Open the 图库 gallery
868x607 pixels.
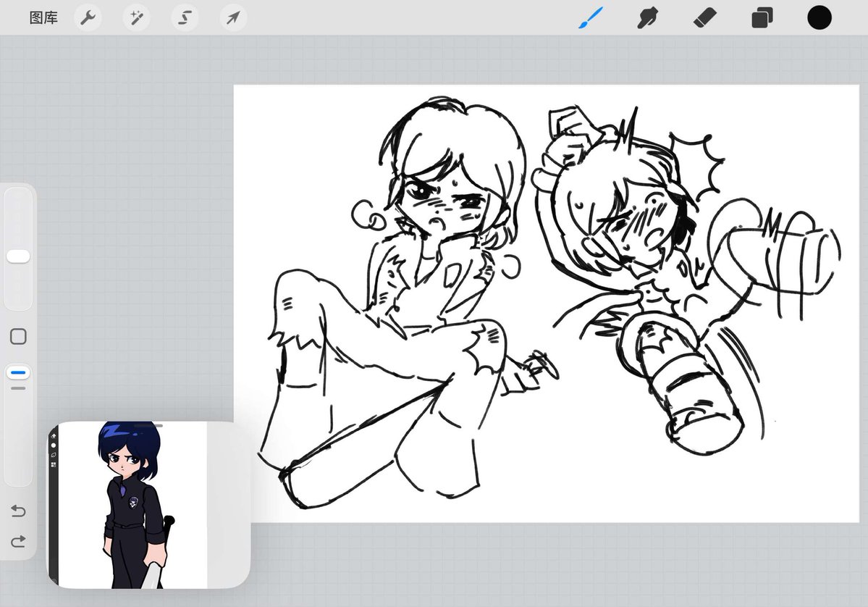click(43, 18)
